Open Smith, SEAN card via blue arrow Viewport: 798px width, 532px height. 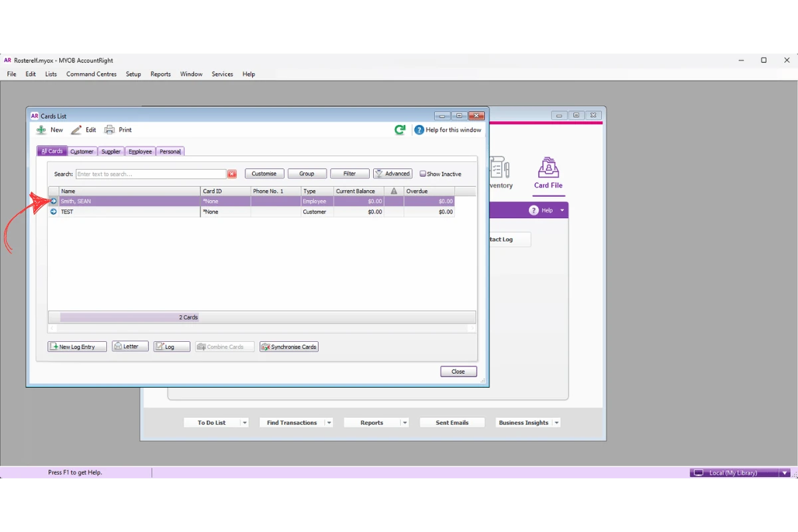point(54,201)
